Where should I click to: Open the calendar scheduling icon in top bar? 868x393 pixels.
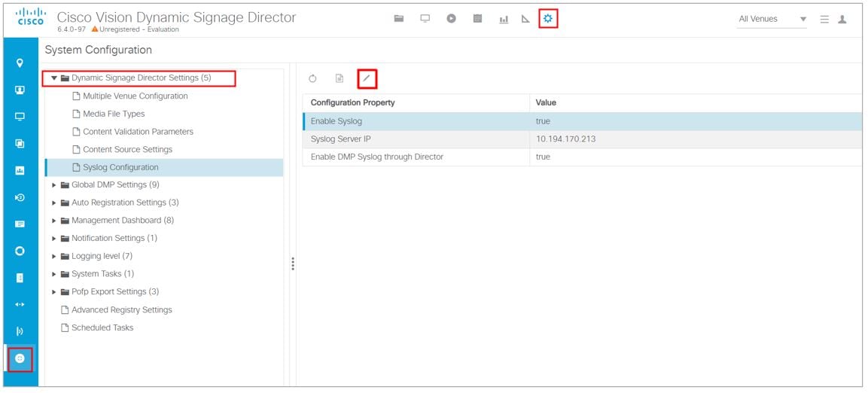478,19
